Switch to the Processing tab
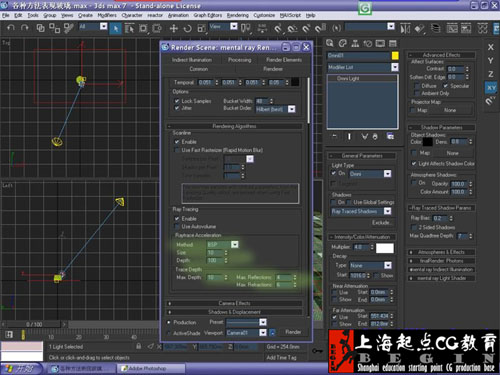500x375 pixels. tap(240, 60)
